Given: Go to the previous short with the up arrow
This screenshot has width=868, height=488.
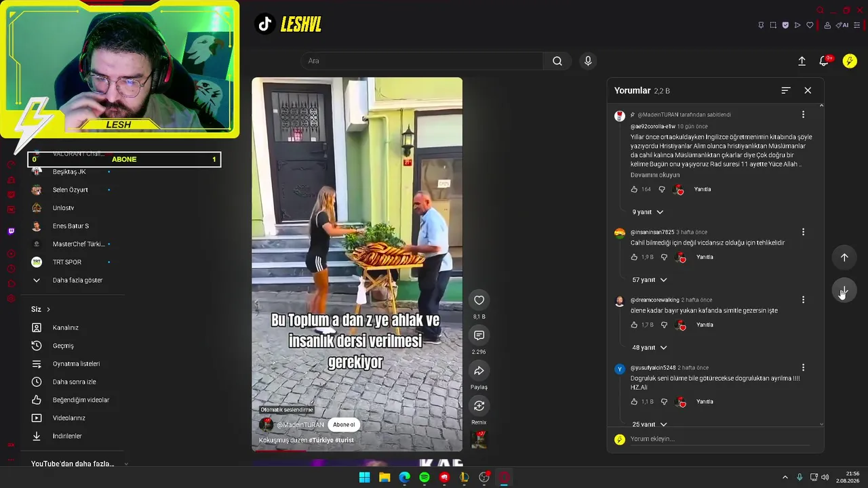Looking at the screenshot, I should click(x=844, y=258).
